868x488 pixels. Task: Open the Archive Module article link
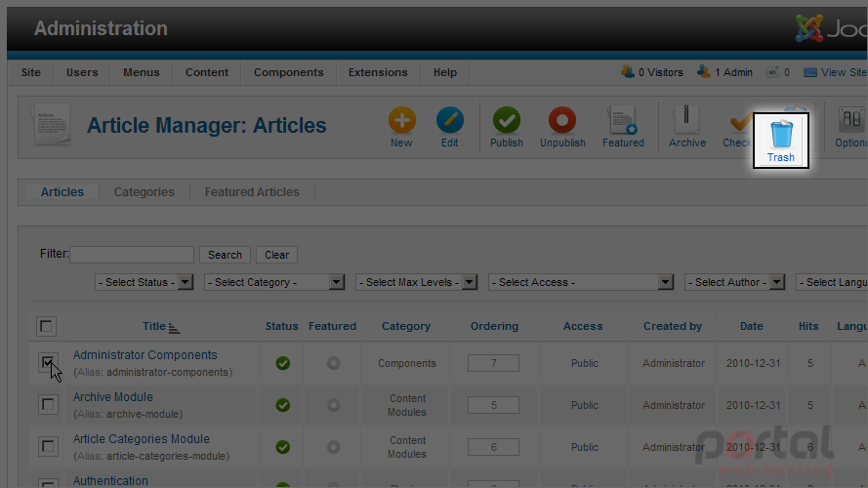[x=113, y=397]
